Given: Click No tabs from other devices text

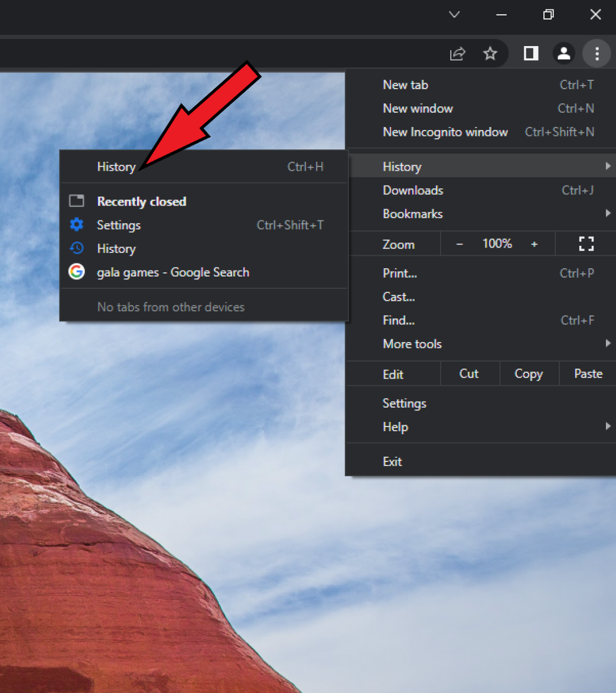Looking at the screenshot, I should click(x=171, y=307).
